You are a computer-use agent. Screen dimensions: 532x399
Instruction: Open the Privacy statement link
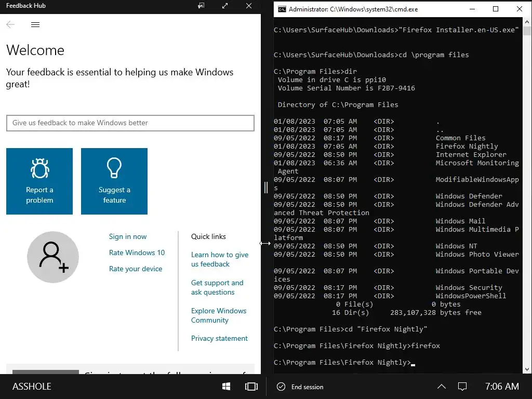(219, 338)
